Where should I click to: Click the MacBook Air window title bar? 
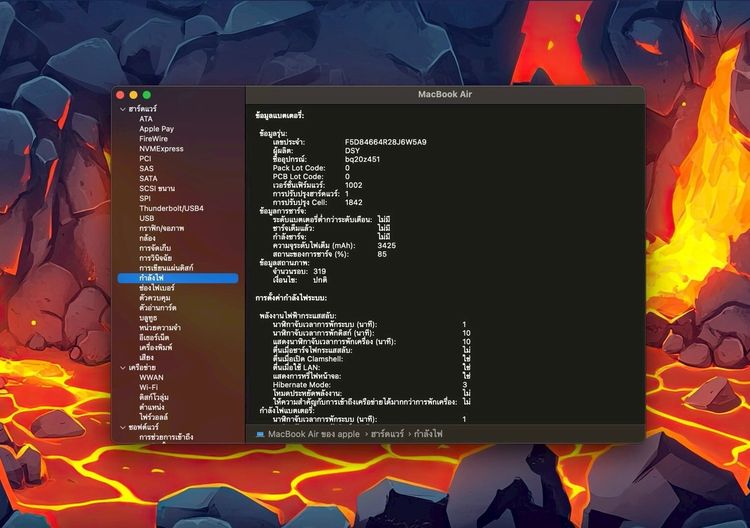click(445, 94)
